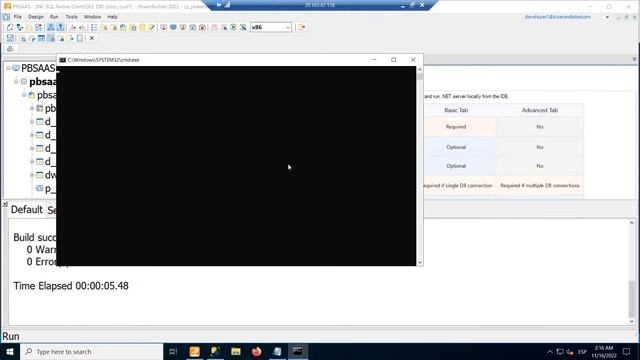Screen dimensions: 640x360
Task: Expand the pb application object node
Action: coord(32,109)
